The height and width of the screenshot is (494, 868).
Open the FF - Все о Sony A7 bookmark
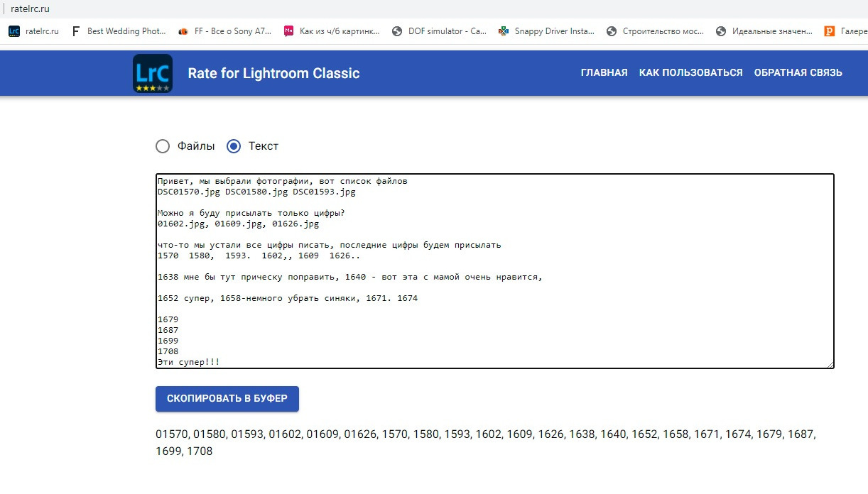[x=224, y=31]
